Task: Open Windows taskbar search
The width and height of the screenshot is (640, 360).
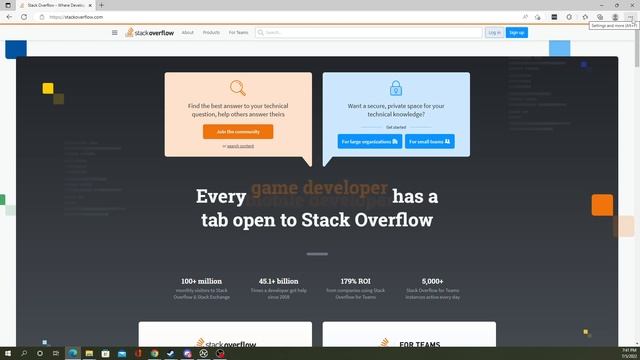Action: tap(24, 353)
